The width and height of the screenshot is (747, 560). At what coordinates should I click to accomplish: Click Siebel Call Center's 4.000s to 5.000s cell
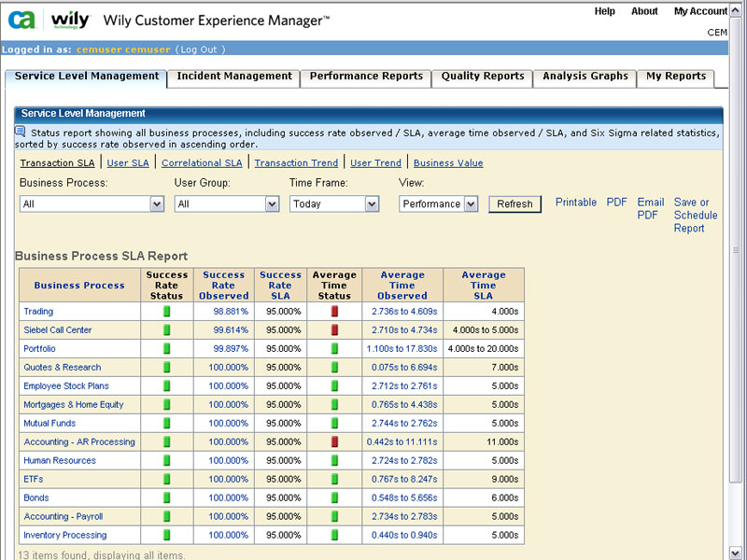484,330
